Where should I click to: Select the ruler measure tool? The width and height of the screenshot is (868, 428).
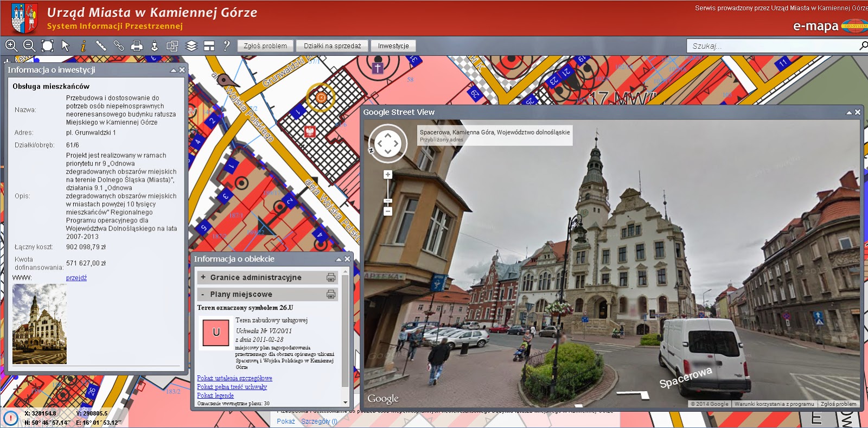point(101,46)
